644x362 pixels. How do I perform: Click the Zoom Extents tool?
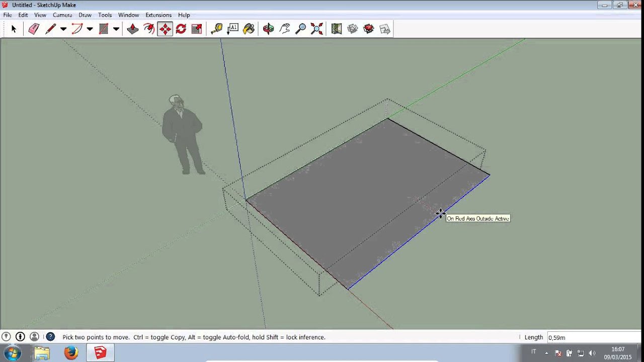[317, 29]
